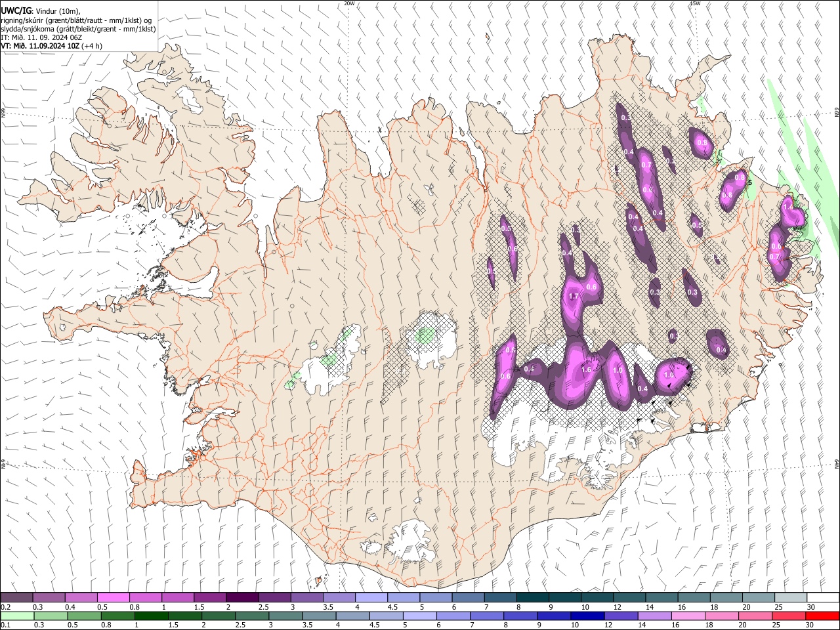Select bright red rain swatch after 30
This screenshot has height=630, width=840.
coord(822,616)
